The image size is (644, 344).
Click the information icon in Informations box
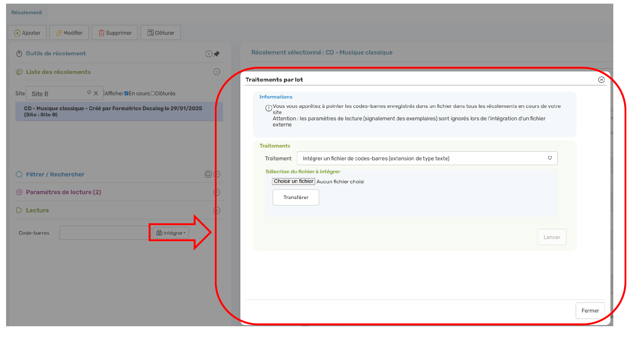coord(269,108)
